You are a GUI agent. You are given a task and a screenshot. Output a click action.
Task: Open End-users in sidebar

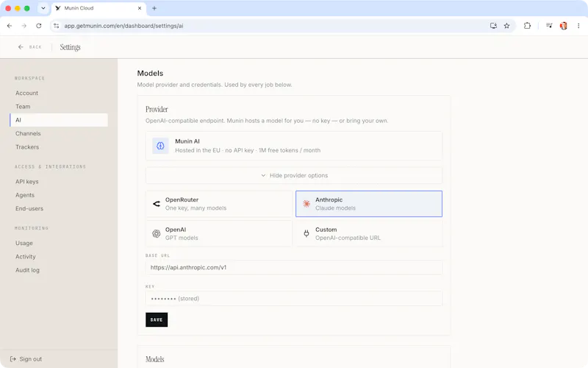[x=29, y=209]
